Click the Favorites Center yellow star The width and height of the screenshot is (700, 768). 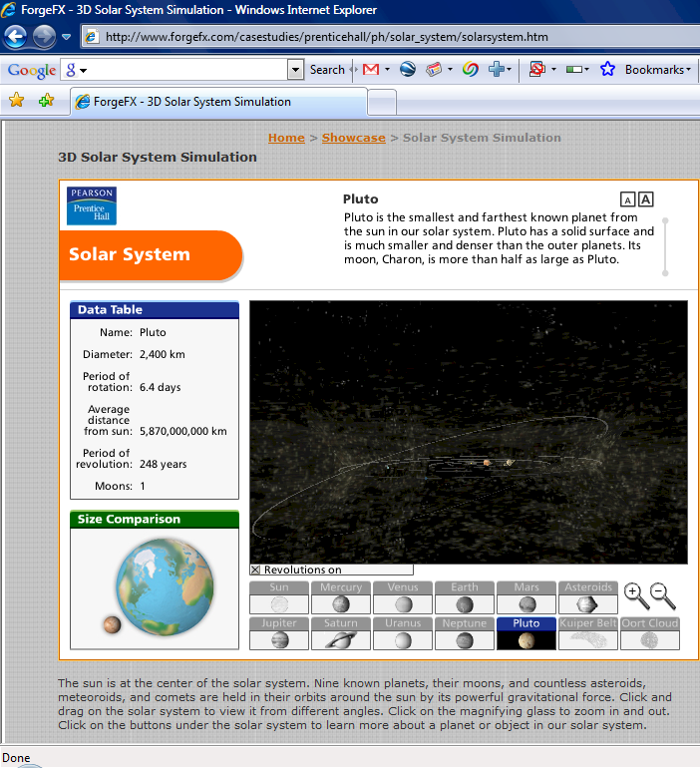point(16,100)
